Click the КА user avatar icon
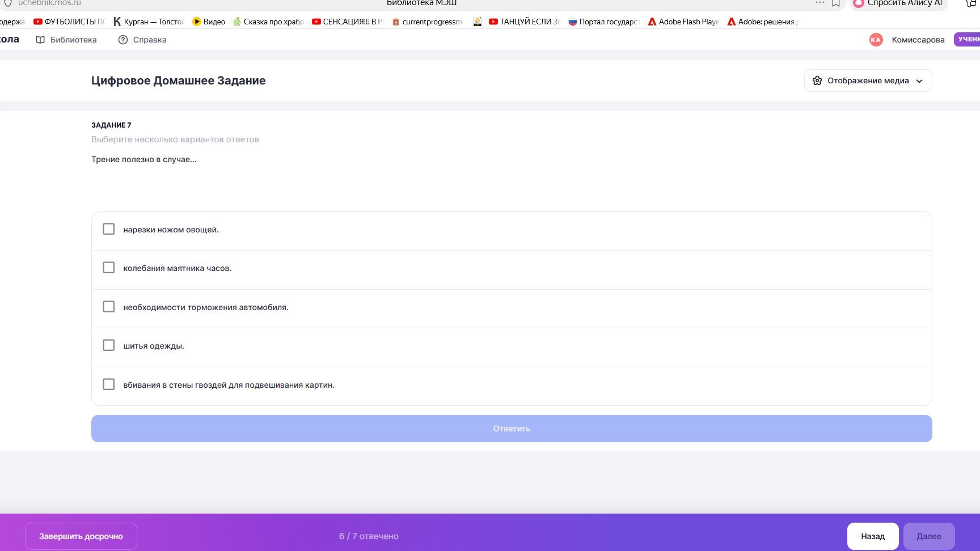Viewport: 980px width, 551px height. coord(876,40)
